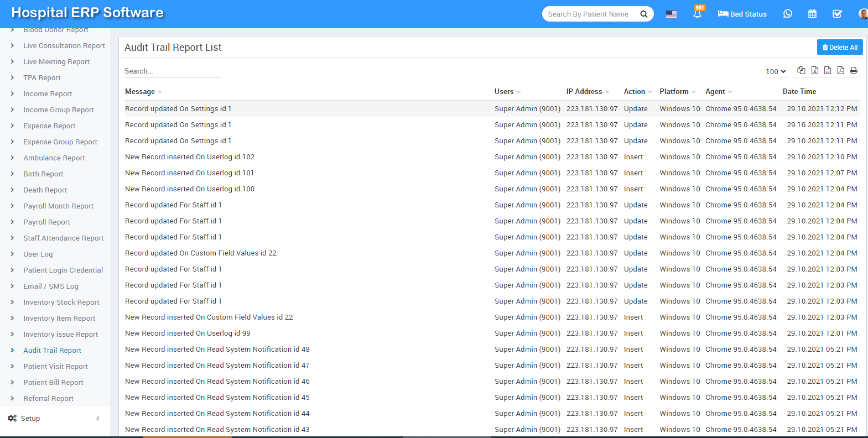Open the notifications bell with the 581 badge
This screenshot has width=868, height=438.
[x=697, y=14]
